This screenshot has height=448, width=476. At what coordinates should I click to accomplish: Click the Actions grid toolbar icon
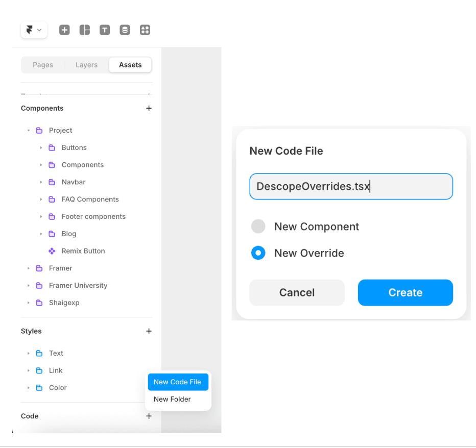pyautogui.click(x=145, y=30)
